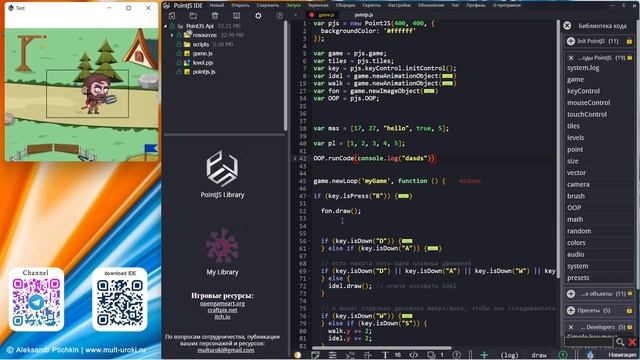
Task: Click the Telegram Channel QR code
Action: pyautogui.click(x=36, y=302)
